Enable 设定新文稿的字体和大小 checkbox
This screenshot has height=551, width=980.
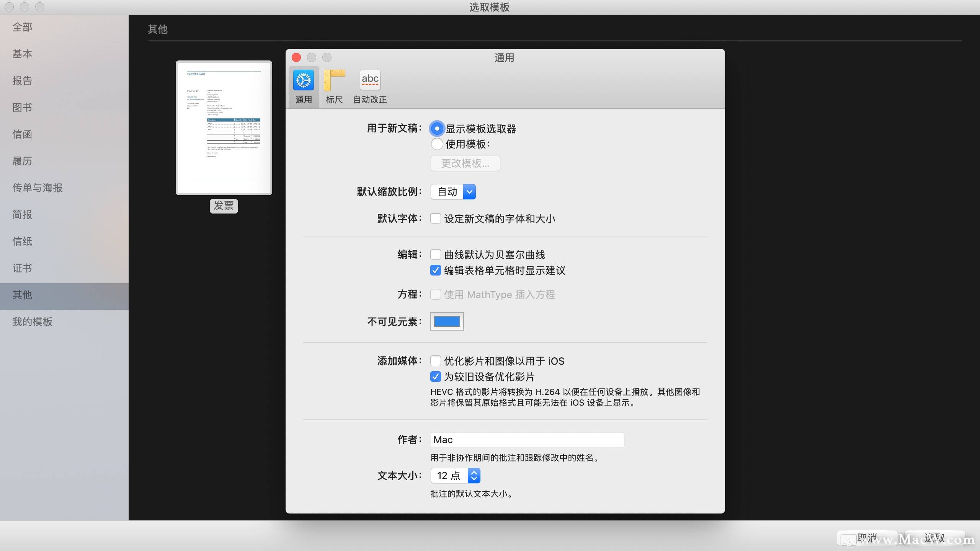click(435, 218)
